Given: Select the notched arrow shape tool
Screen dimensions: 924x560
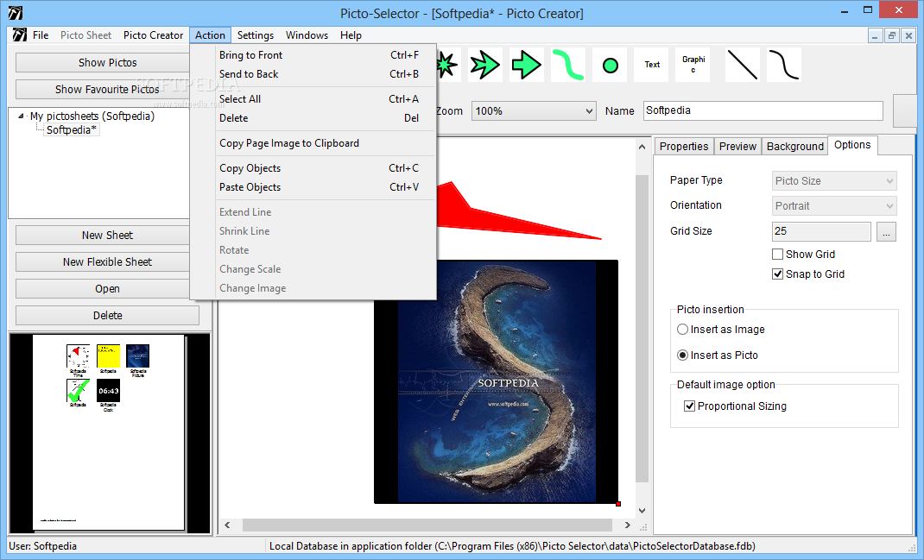Looking at the screenshot, I should (x=485, y=65).
